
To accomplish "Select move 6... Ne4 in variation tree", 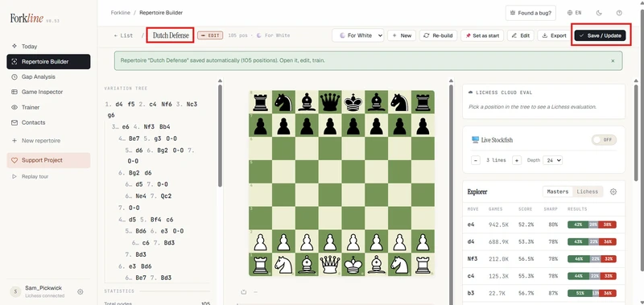I will point(141,196).
